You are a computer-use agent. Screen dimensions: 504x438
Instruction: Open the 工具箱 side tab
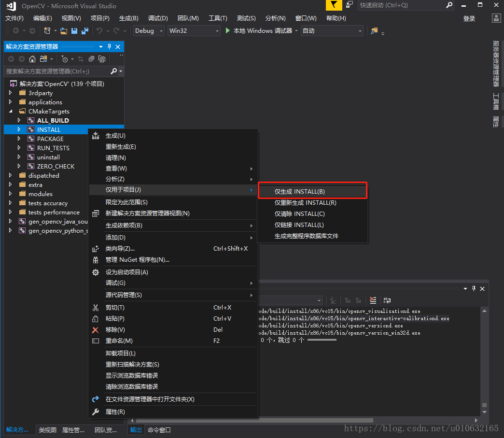click(496, 101)
